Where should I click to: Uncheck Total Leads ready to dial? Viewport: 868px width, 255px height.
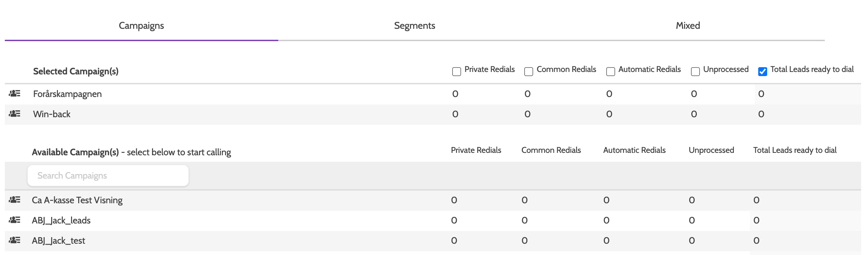point(762,71)
